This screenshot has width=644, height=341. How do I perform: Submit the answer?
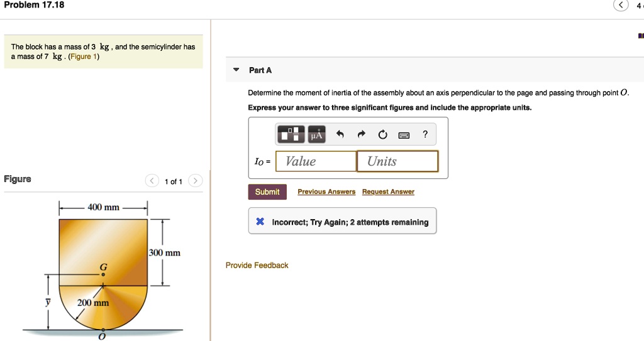[267, 192]
